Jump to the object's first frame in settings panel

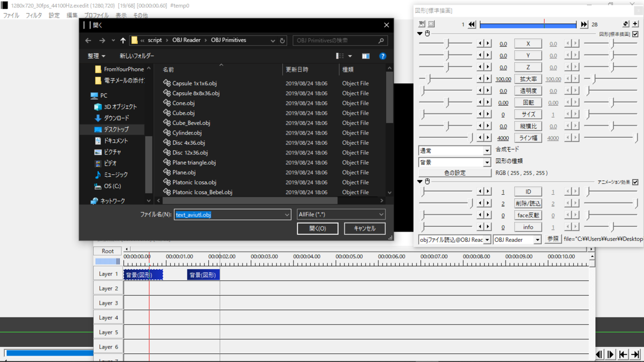point(472,24)
